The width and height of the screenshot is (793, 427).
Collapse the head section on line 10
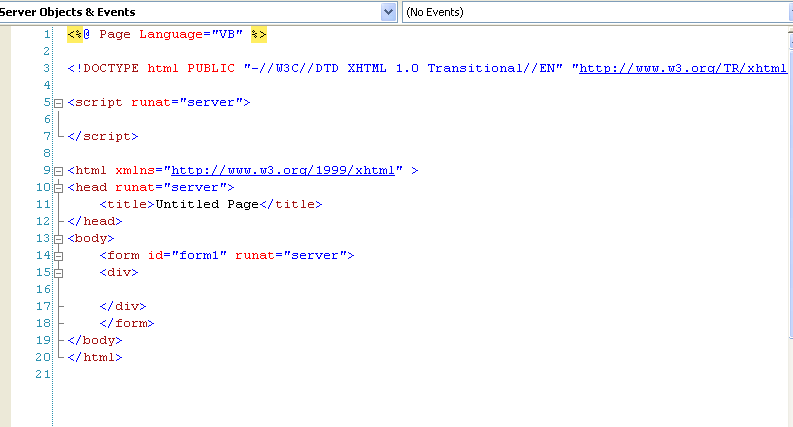point(59,188)
